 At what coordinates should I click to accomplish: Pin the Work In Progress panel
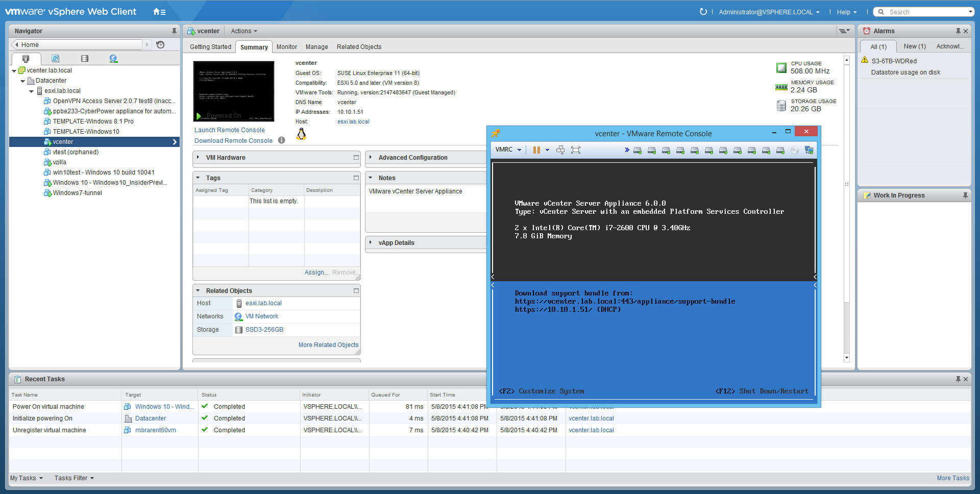click(965, 195)
